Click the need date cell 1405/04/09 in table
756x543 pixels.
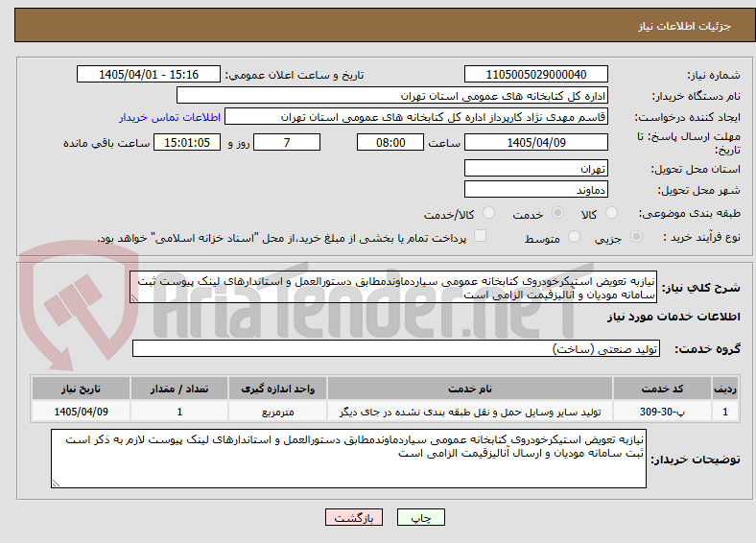(x=81, y=412)
